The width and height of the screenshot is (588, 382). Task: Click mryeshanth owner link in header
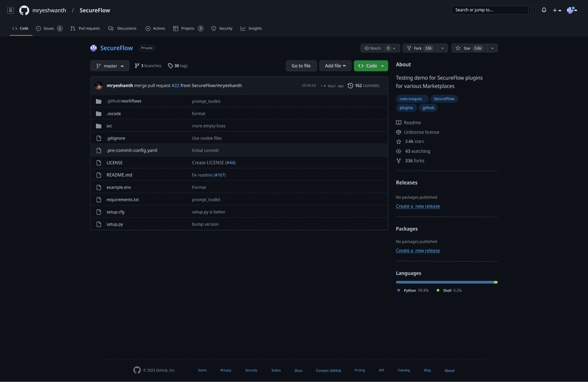tap(49, 10)
